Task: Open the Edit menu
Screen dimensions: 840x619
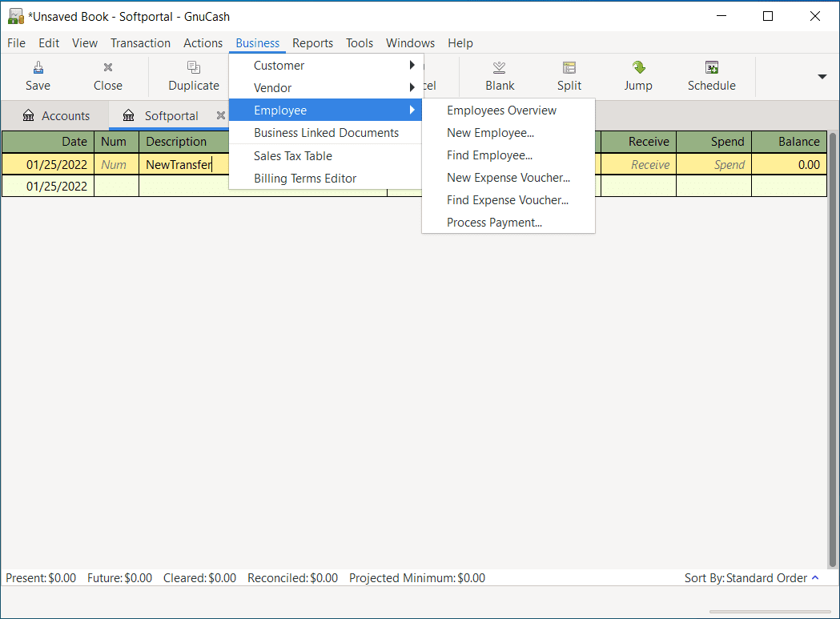Action: (49, 43)
